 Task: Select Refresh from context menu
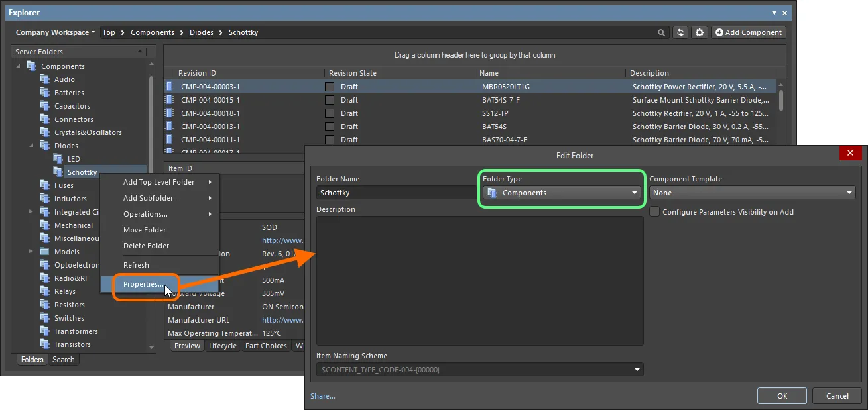point(159,265)
